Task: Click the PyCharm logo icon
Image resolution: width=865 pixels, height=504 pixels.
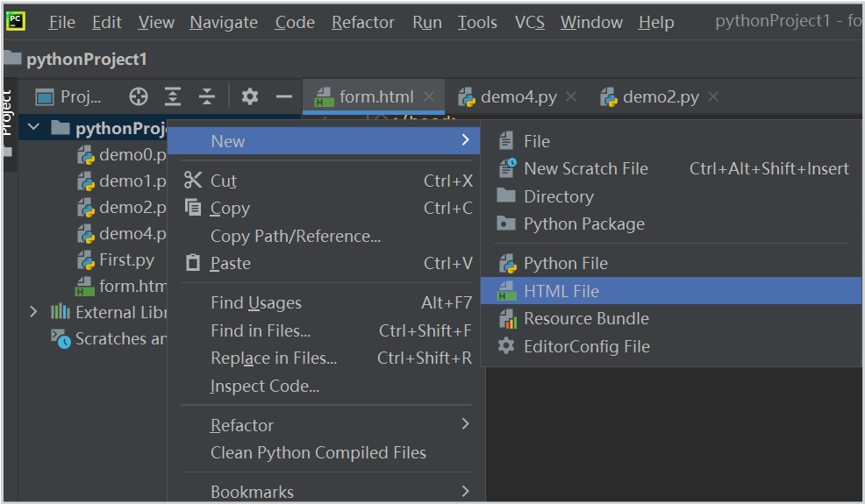Action: [x=16, y=21]
